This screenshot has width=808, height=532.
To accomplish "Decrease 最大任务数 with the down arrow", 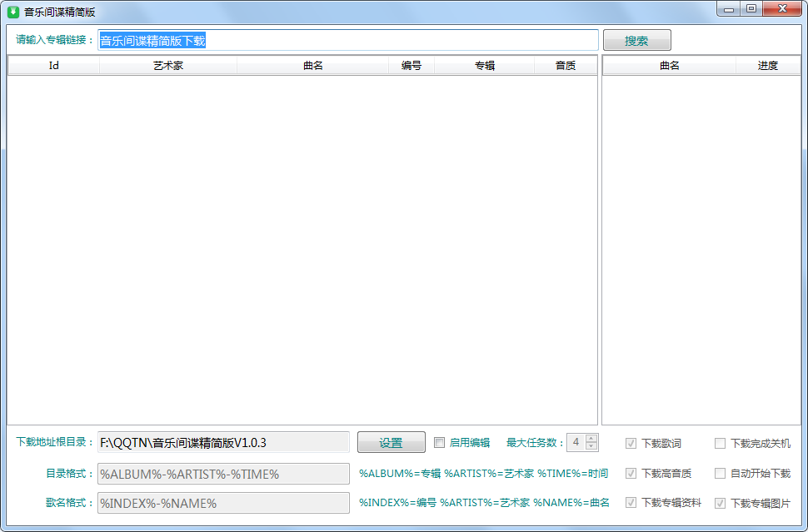I will click(x=591, y=446).
